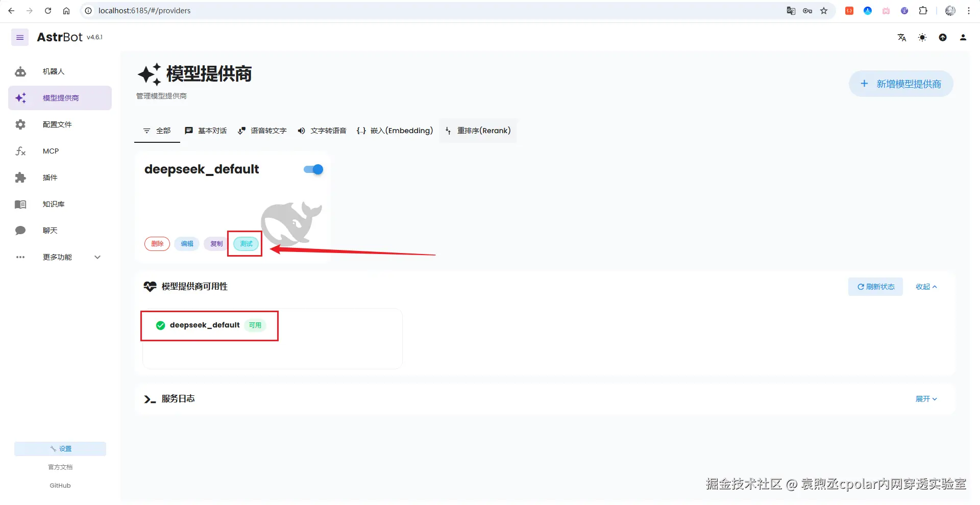Switch theme with the sun icon
Screen dimensions: 980x505
coord(922,37)
